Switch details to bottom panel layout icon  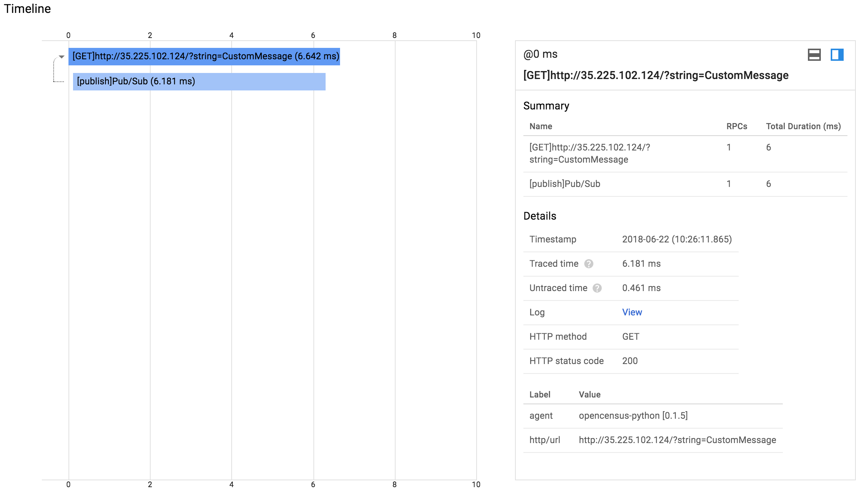[814, 55]
